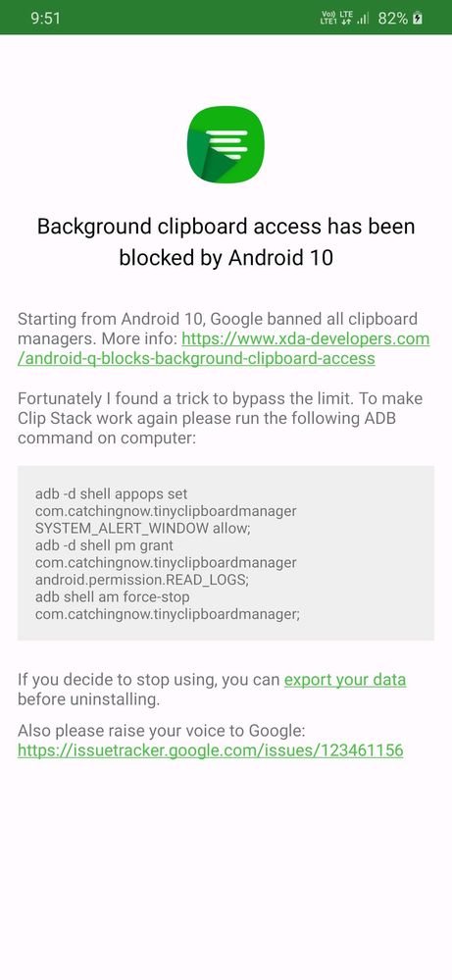Tap the paragraph about bypassing the limit
Image resolution: width=452 pixels, height=980 pixels.
pyautogui.click(x=220, y=418)
